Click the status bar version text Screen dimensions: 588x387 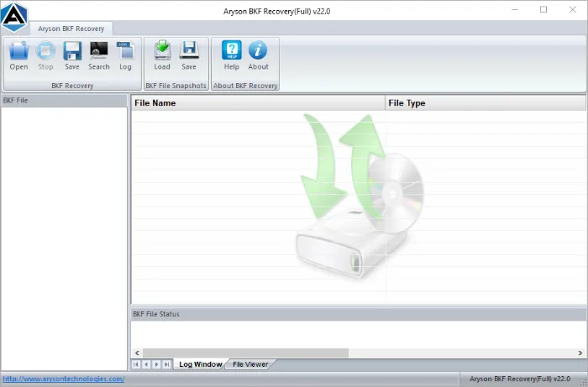520,379
